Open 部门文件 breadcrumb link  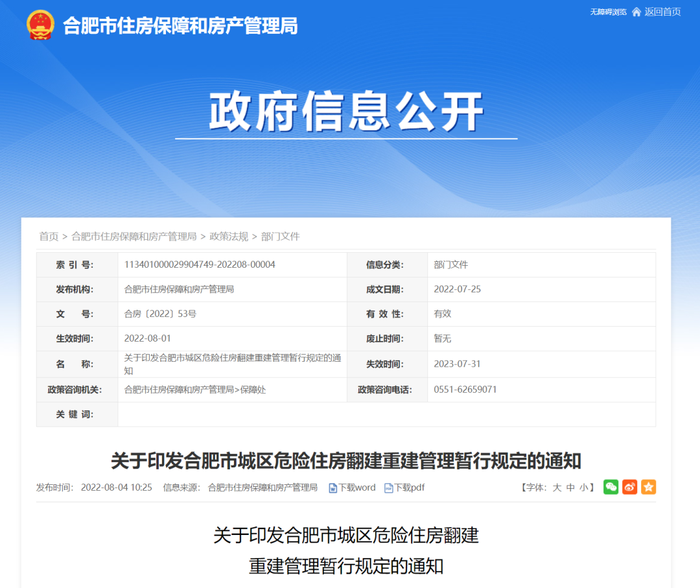point(280,236)
